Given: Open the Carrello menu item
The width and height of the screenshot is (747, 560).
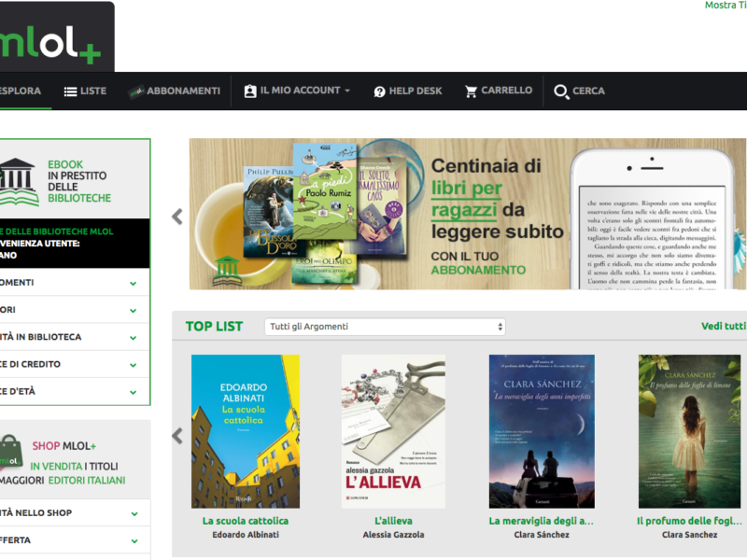Looking at the screenshot, I should point(499,91).
